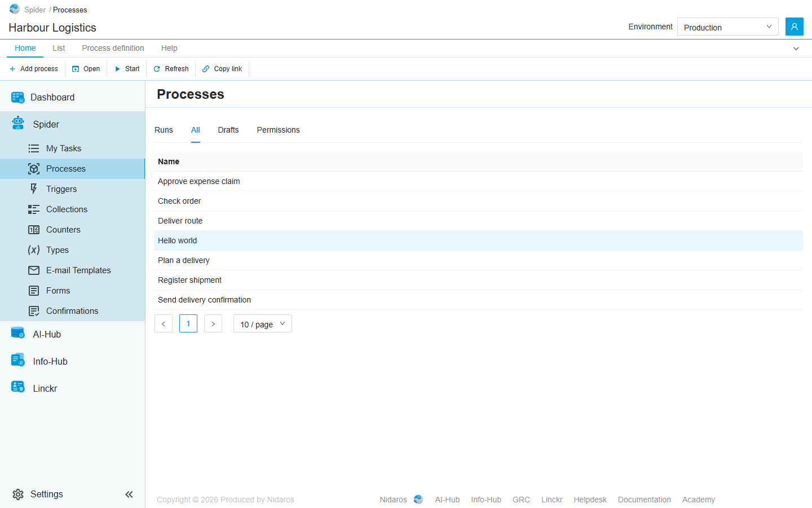Click the Start toolbar button
The height and width of the screenshot is (508, 812).
click(x=127, y=69)
